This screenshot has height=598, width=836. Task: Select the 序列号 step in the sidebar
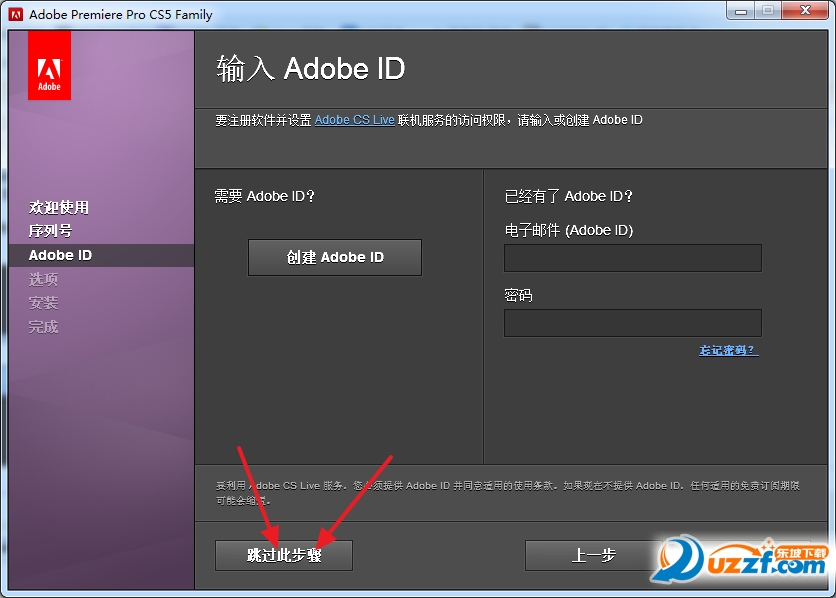pos(50,231)
